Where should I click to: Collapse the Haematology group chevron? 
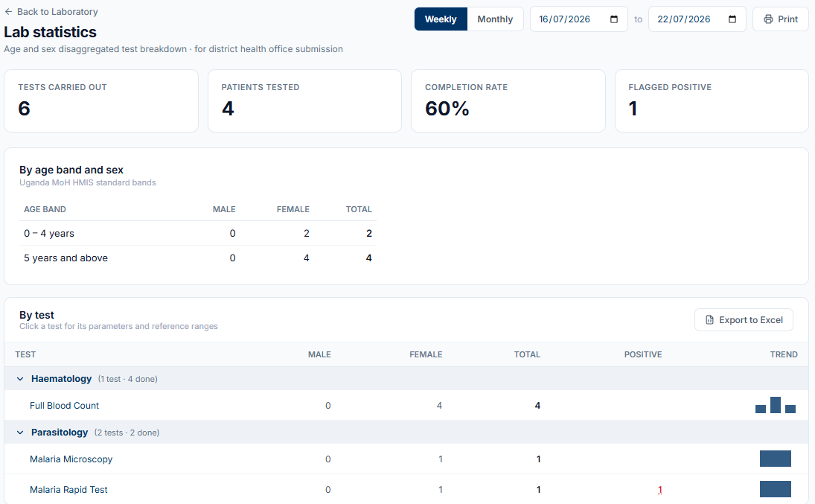pos(20,379)
